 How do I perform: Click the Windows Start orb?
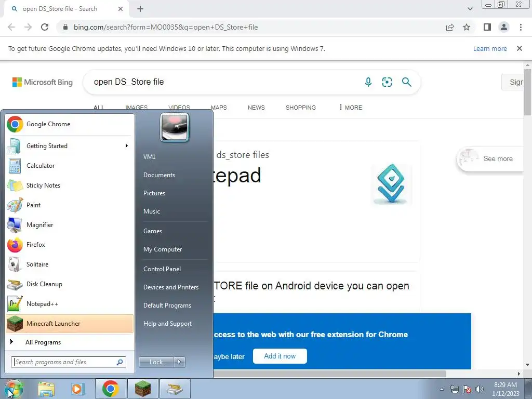(x=14, y=389)
